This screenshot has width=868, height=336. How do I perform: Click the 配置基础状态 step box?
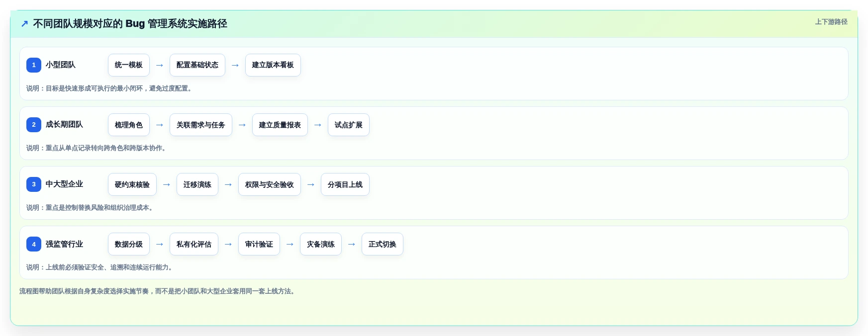(x=197, y=65)
